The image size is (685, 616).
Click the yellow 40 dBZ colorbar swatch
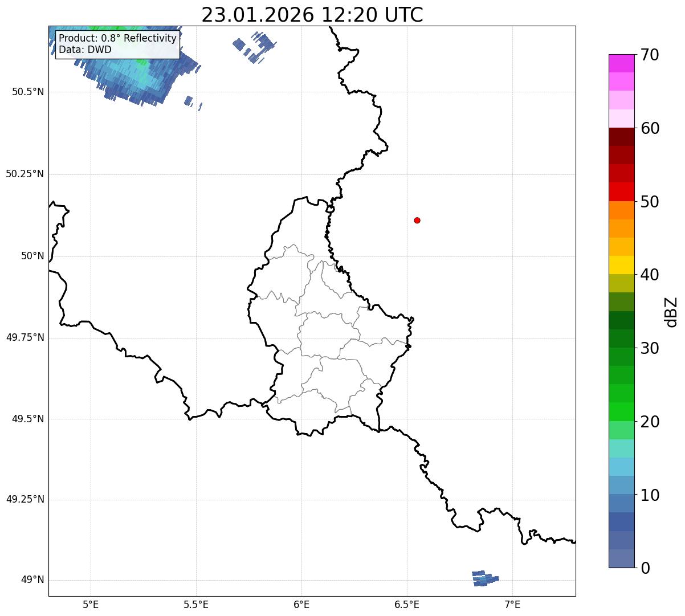[x=621, y=265]
